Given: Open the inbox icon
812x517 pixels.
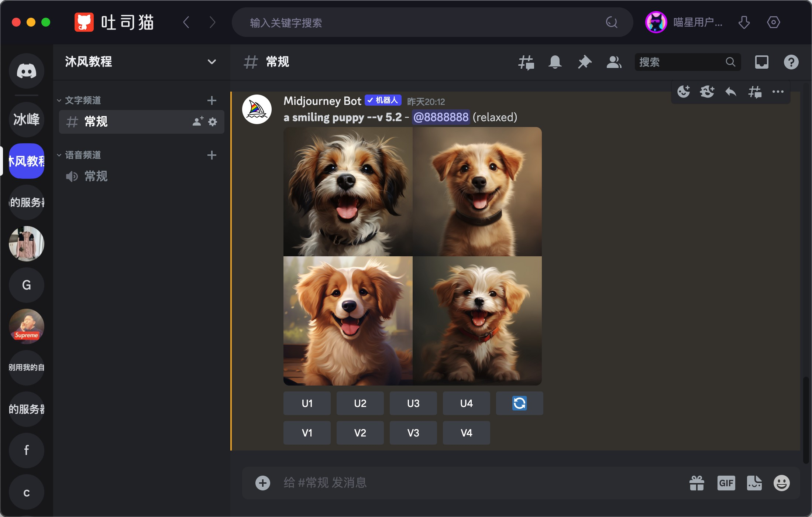Looking at the screenshot, I should (761, 62).
